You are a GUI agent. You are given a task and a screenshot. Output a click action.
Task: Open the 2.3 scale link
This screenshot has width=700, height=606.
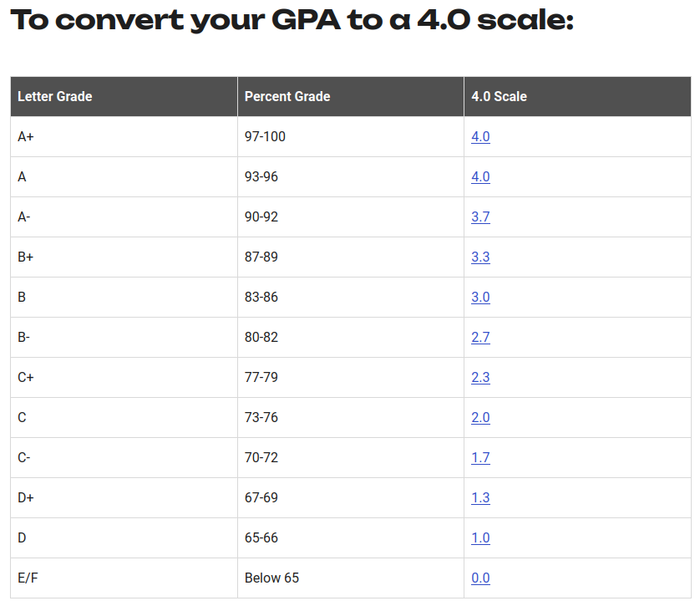(x=480, y=378)
